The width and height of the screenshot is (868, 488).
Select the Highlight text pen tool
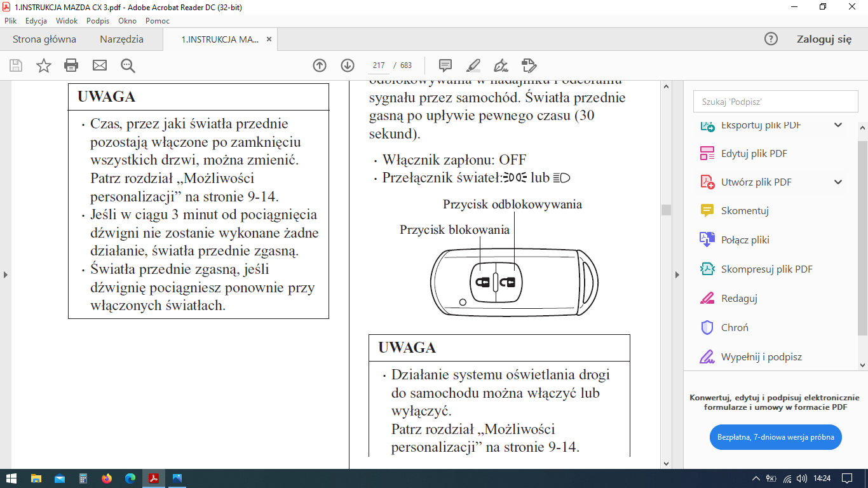pos(473,65)
